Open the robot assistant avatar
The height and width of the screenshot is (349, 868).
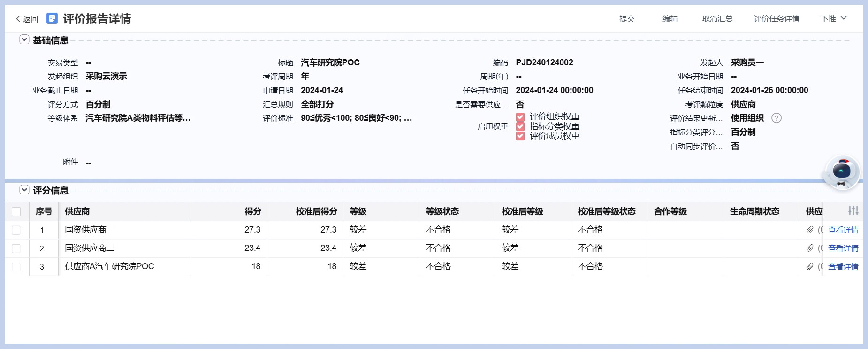[x=842, y=172]
